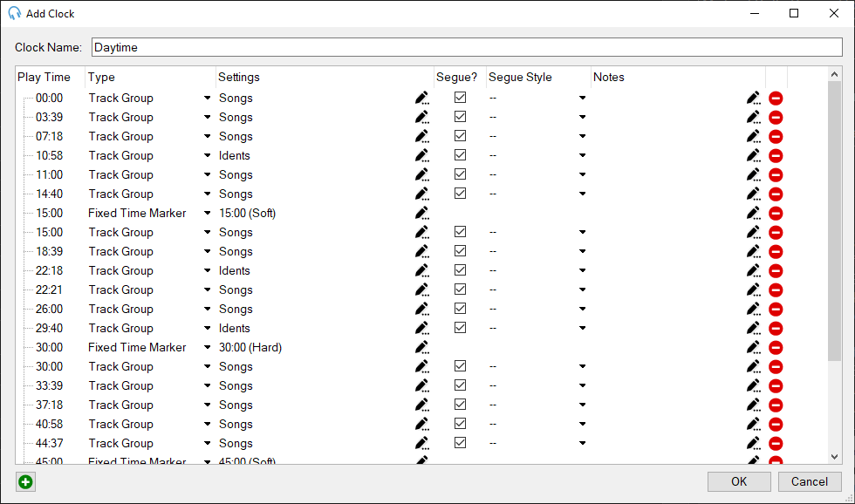
Task: Remove the 30:00 (Hard) fixed time marker
Action: (x=776, y=348)
